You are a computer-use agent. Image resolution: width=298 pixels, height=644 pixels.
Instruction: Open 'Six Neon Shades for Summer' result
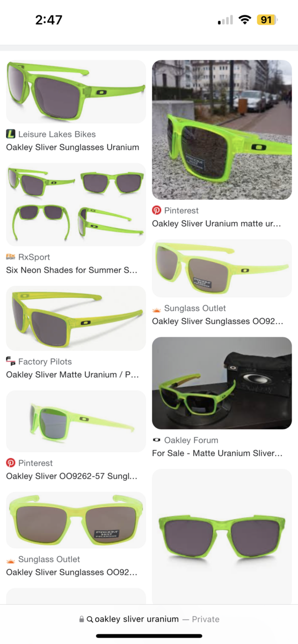pyautogui.click(x=71, y=270)
